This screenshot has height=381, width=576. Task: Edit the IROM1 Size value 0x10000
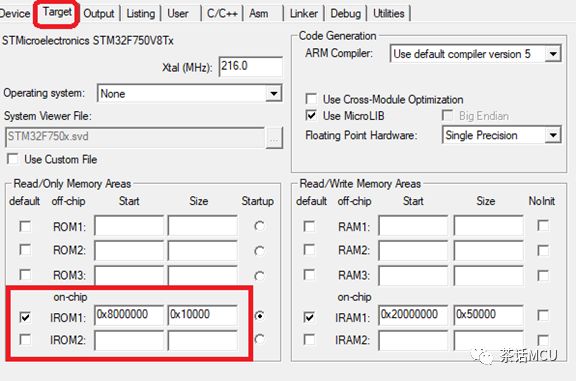(203, 315)
